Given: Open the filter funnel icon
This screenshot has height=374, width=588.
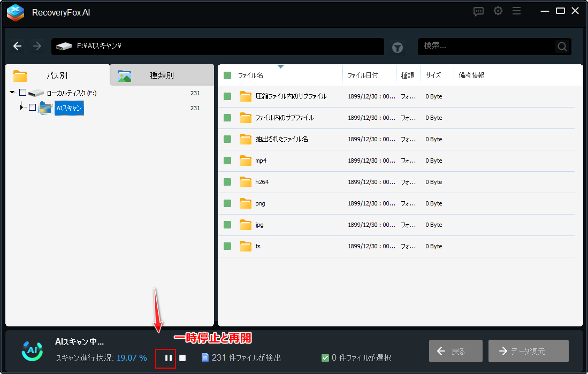Looking at the screenshot, I should (x=398, y=48).
